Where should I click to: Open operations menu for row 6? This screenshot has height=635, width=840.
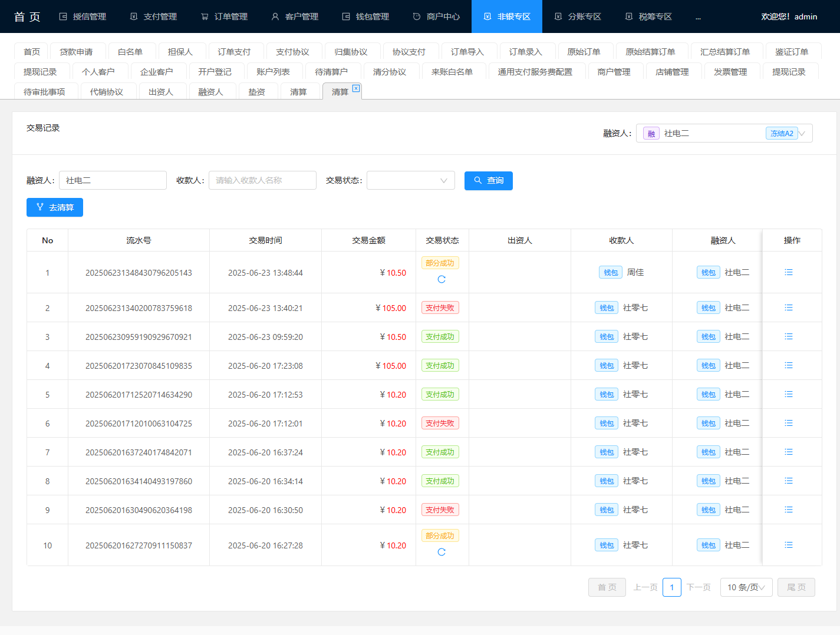tap(789, 423)
